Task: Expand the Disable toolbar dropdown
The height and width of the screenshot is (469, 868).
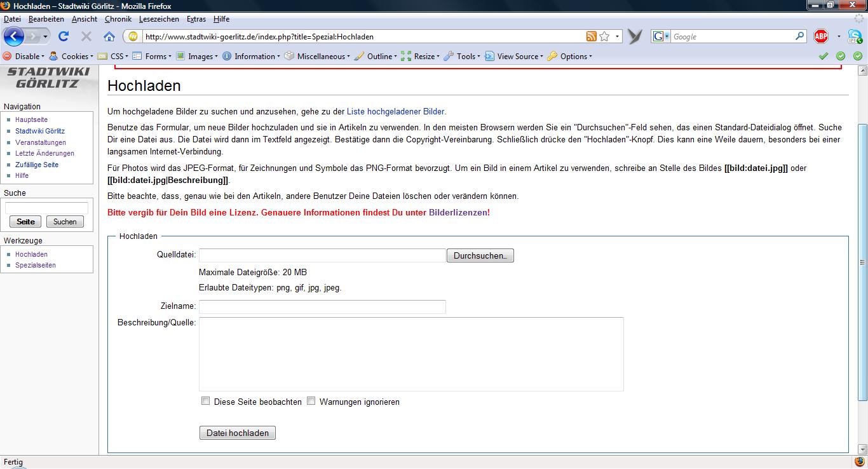Action: point(26,57)
